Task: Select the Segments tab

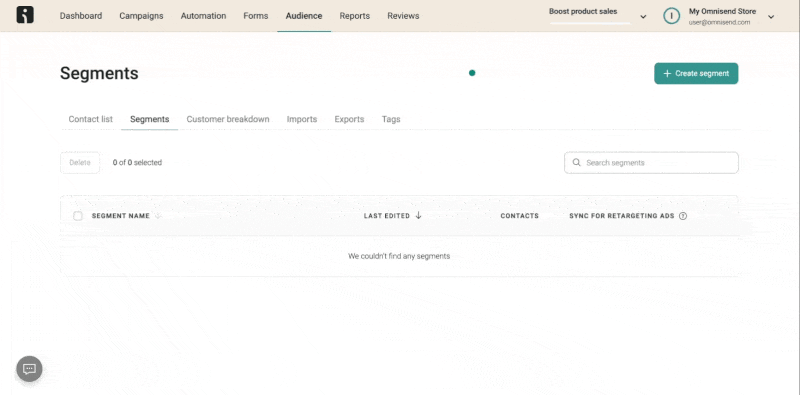Action: click(149, 119)
